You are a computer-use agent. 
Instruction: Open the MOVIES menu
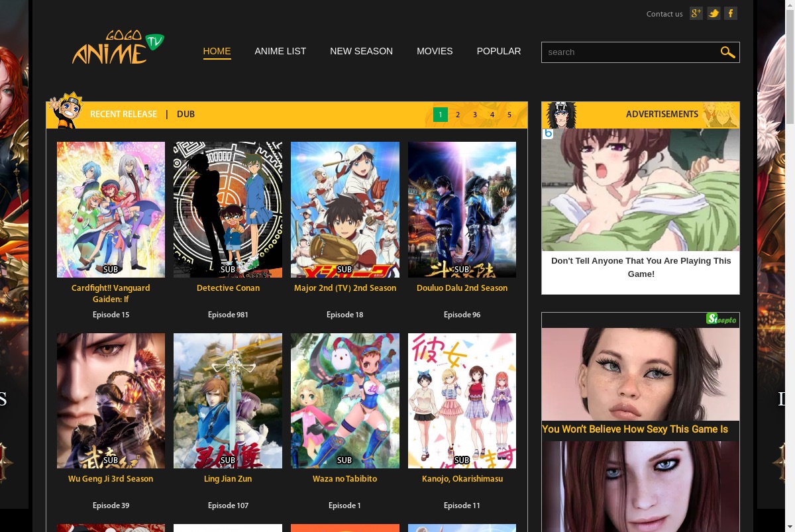(x=435, y=51)
